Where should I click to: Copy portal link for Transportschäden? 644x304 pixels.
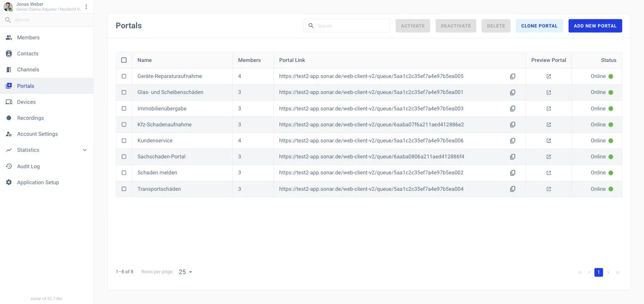tap(513, 189)
